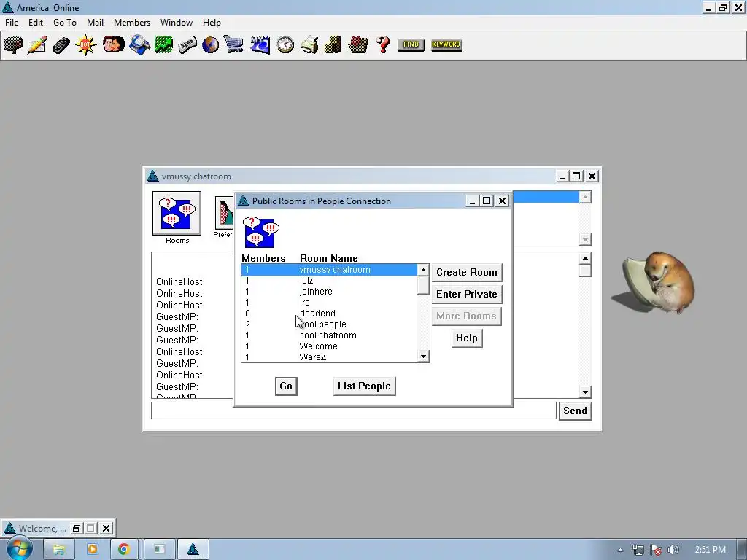Click the Help button in Public Rooms
The width and height of the screenshot is (747, 560).
pyautogui.click(x=467, y=338)
